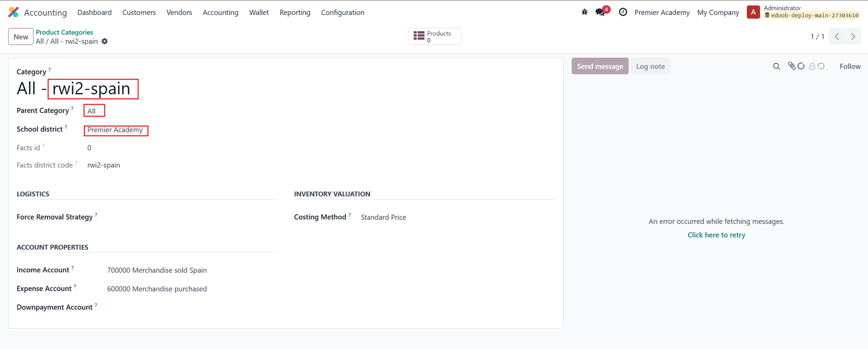This screenshot has width=868, height=349.
Task: Open the conversations chat icon
Action: [601, 12]
